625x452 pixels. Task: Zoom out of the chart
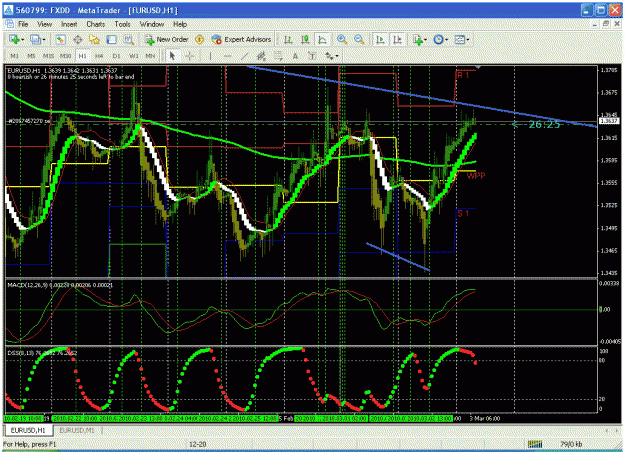tap(359, 39)
